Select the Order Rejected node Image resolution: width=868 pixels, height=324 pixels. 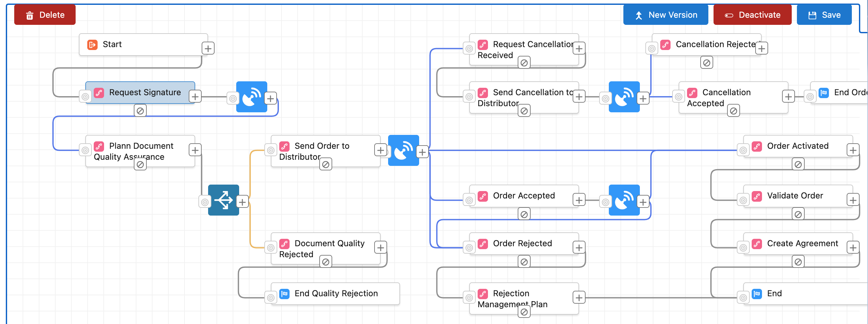coord(524,244)
